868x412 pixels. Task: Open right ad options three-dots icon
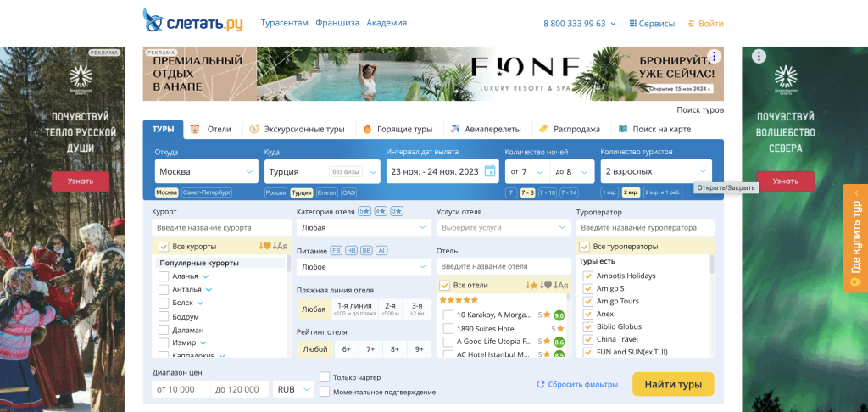[x=759, y=56]
